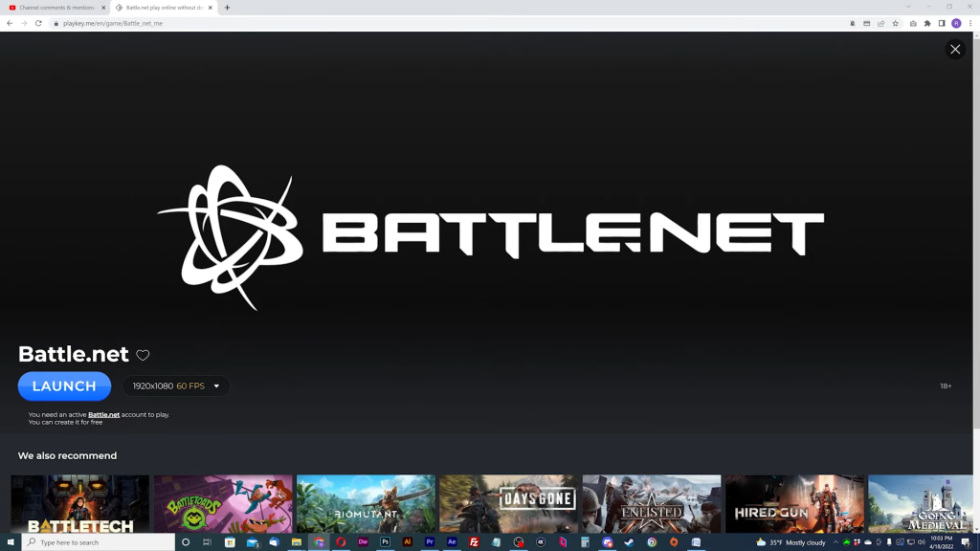Open Task View on the taskbar
Image resolution: width=980 pixels, height=551 pixels.
coord(207,542)
